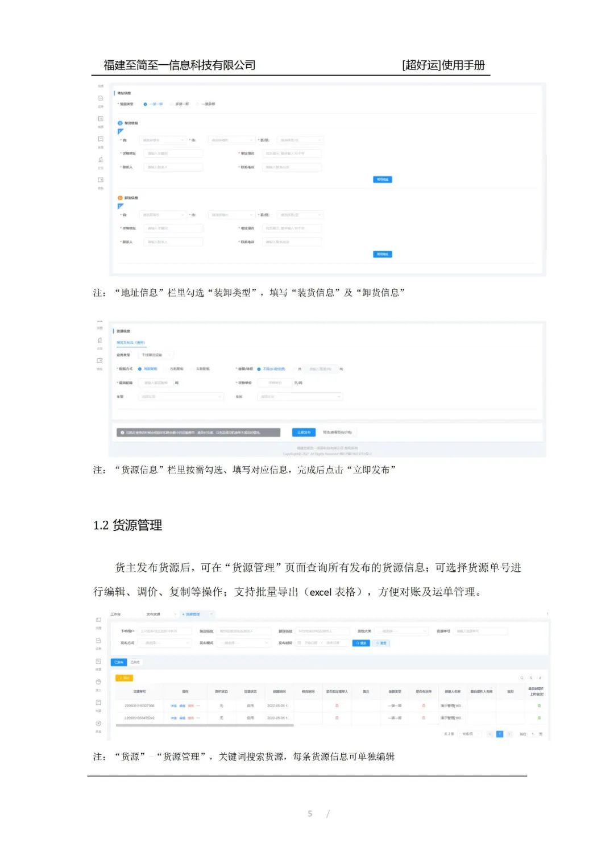This screenshot has width=614, height=868.
Task: Select the 一装一卸 radio option
Action: tap(152, 104)
